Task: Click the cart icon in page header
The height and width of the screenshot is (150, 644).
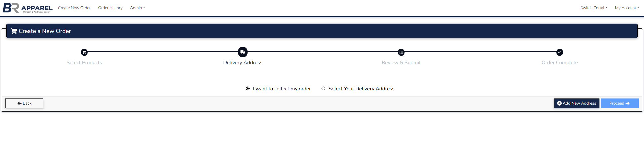Action: 14,31
